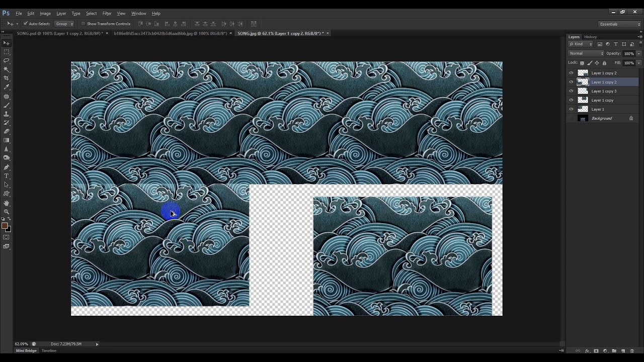The image size is (644, 362).
Task: Click the zoom percentage field 62.09%
Action: coord(21,344)
